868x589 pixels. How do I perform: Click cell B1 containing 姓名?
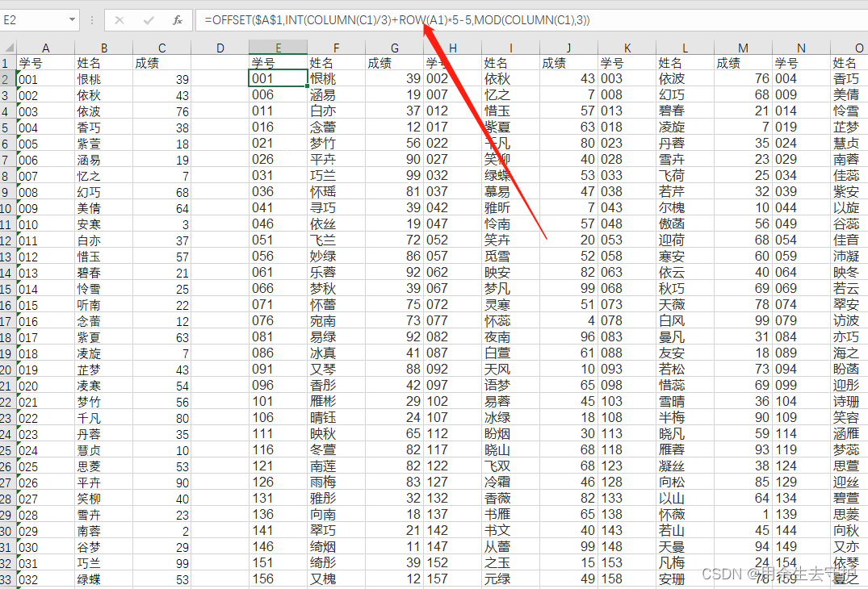[x=103, y=63]
